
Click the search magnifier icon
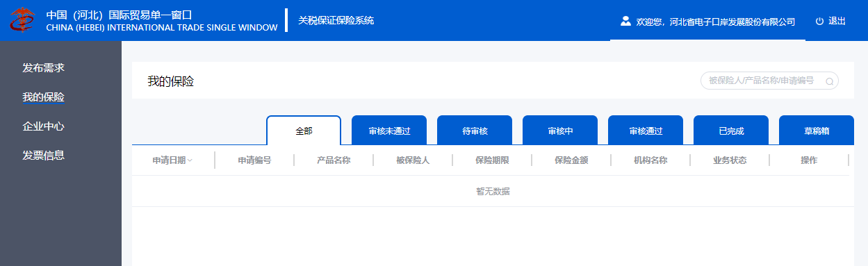[x=829, y=81]
